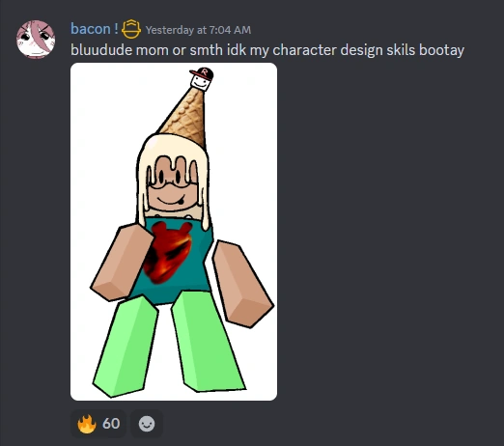Screen dimensions: 504x446
Task: Toggle the 60 fire reaction count
Action: (x=98, y=424)
